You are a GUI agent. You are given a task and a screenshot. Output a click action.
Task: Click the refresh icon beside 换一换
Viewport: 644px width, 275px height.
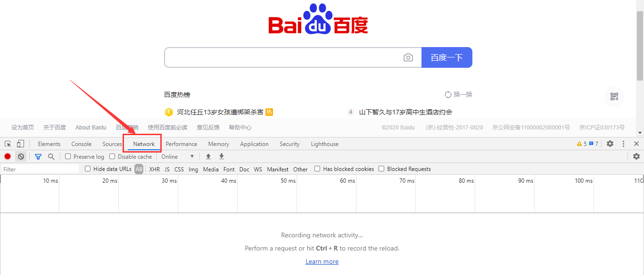pyautogui.click(x=448, y=94)
